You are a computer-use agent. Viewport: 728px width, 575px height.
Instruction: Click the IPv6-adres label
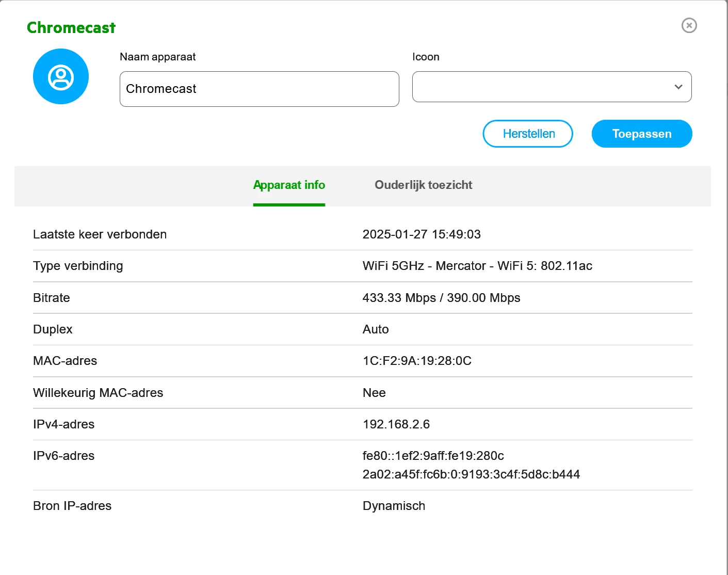pyautogui.click(x=63, y=456)
